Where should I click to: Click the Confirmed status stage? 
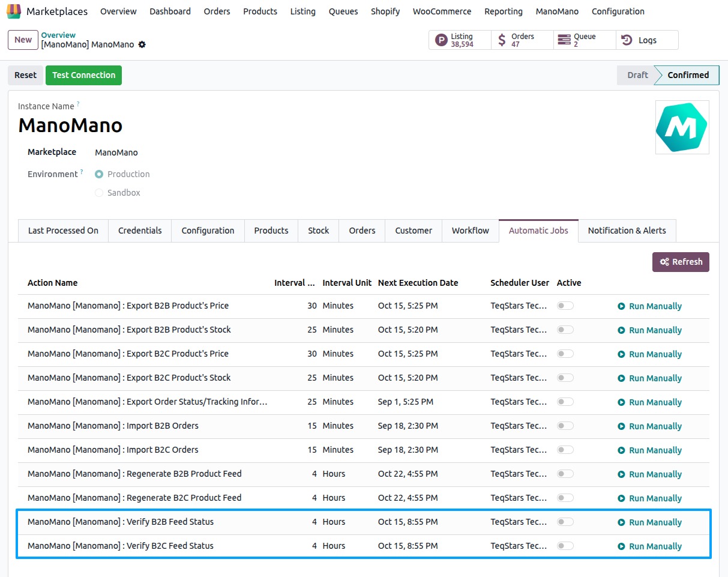coord(688,75)
